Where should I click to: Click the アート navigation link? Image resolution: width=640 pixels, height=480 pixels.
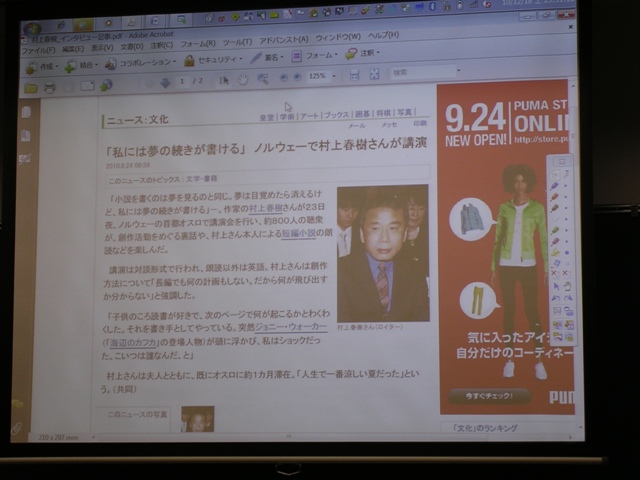point(310,116)
